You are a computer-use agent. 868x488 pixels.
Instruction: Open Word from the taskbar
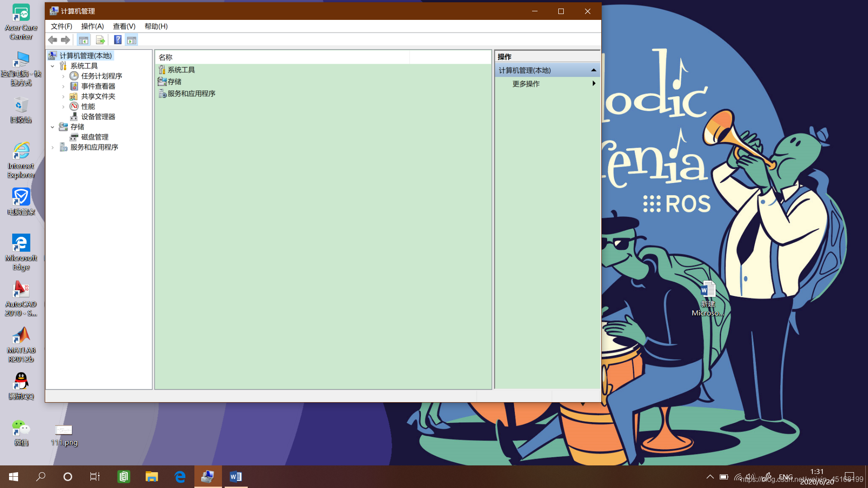(x=236, y=477)
